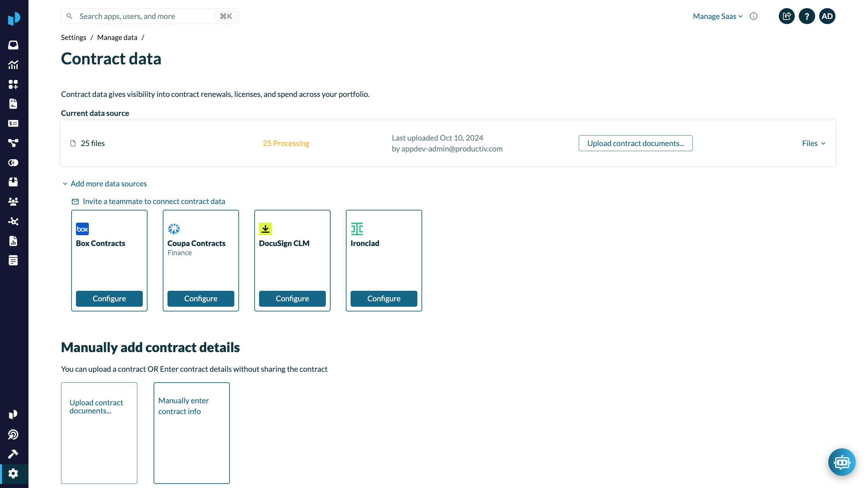Open the settings gear in the sidebar
Viewport: 868px width, 488px height.
(13, 473)
